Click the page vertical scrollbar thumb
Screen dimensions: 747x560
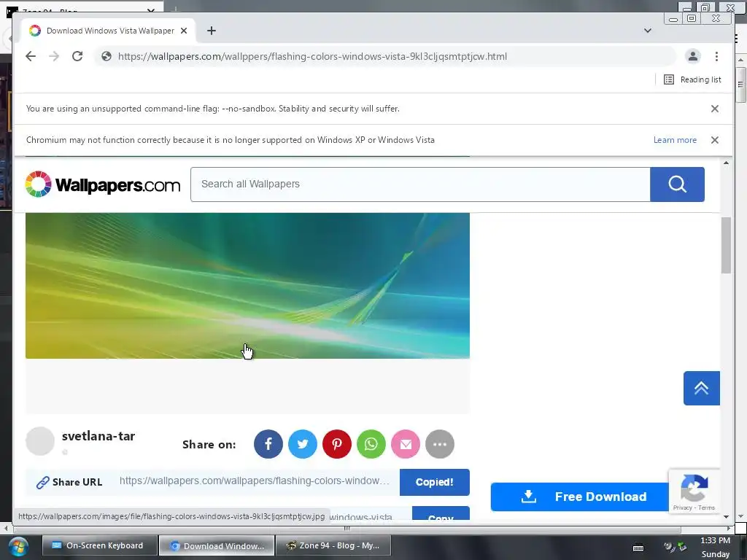pos(726,245)
